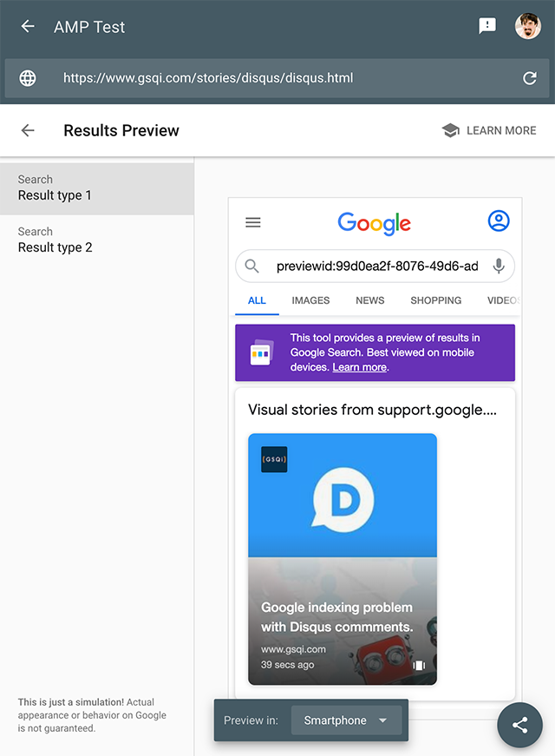Viewport: 555px width, 756px height.
Task: Click the microphone voice search icon
Action: point(499,266)
